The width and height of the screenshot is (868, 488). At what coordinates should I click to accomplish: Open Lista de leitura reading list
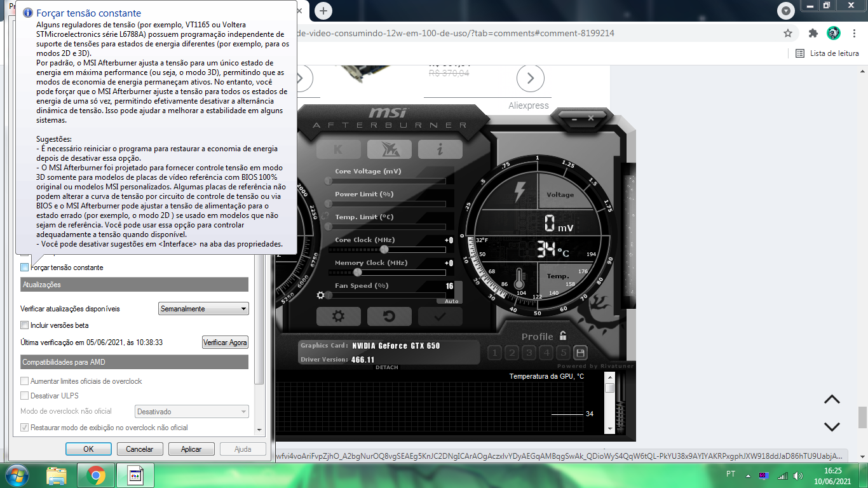(x=827, y=53)
